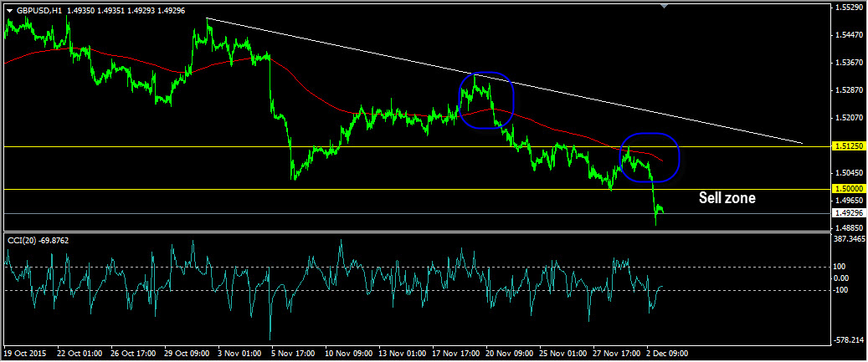This screenshot has width=868, height=362.
Task: Click the 1.48850 price scale value
Action: click(x=850, y=227)
